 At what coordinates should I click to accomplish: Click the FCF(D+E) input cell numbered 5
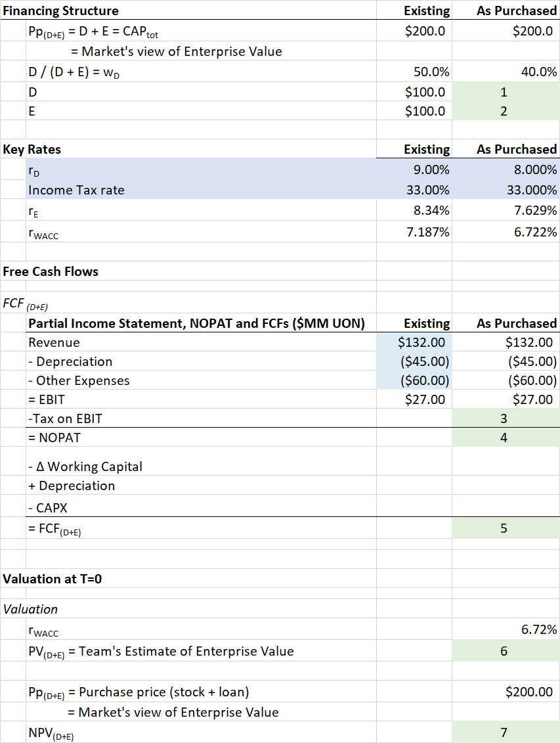point(504,528)
